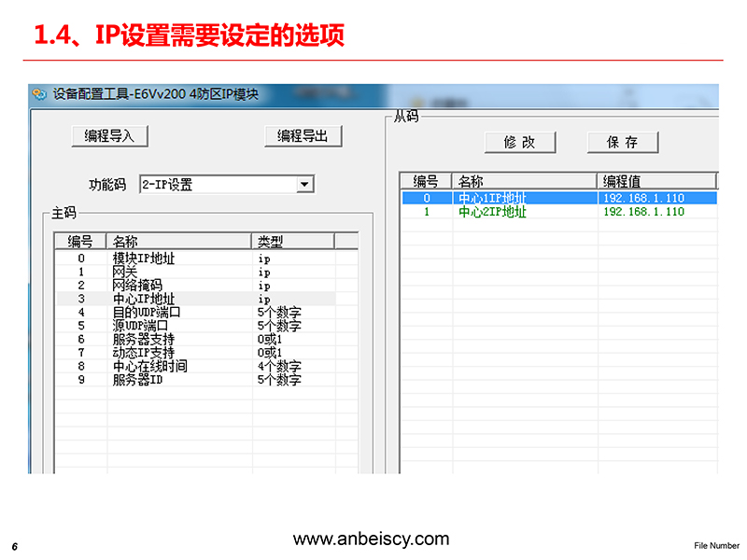Select 中心2IP地址 row in 从码 table
747x560 pixels.
[x=559, y=212]
